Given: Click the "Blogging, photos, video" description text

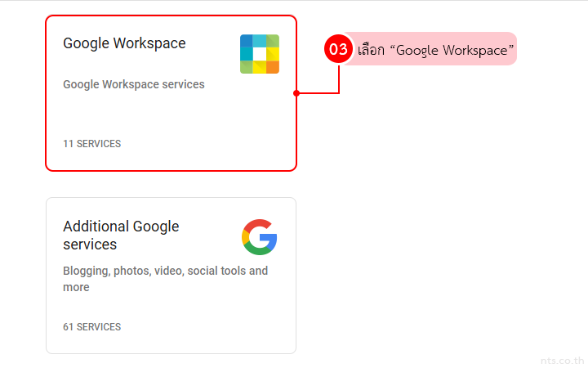Looking at the screenshot, I should tap(165, 271).
